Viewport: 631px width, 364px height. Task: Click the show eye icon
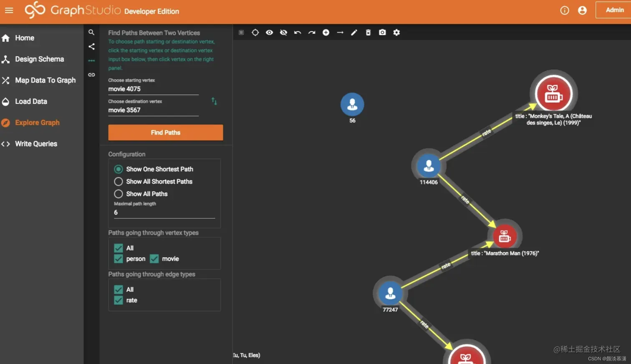click(x=269, y=33)
